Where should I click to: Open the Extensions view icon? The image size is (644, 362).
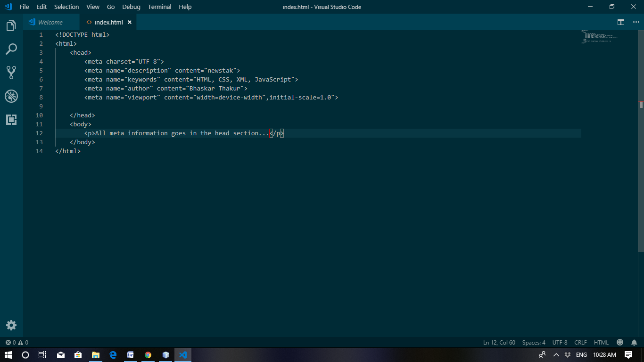[11, 120]
